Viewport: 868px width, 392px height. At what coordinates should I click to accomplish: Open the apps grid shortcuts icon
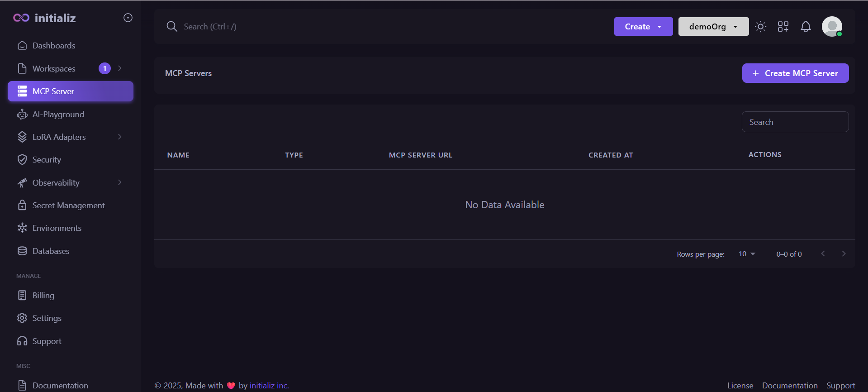[x=783, y=26]
